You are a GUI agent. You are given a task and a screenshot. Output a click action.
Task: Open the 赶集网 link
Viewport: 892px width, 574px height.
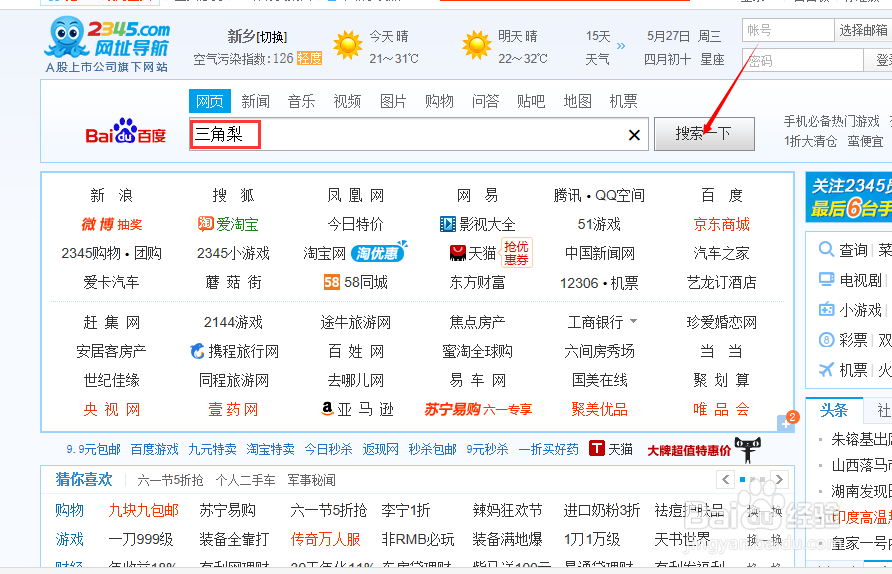tap(112, 323)
